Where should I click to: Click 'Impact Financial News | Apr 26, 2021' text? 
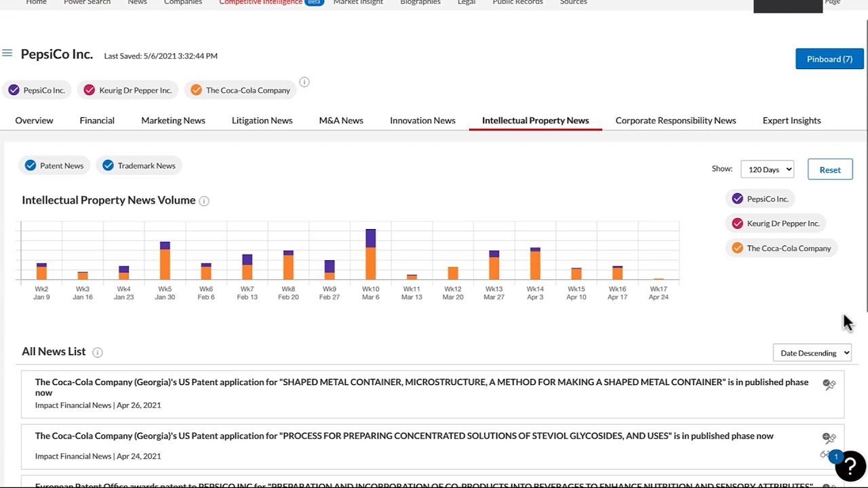click(x=98, y=405)
